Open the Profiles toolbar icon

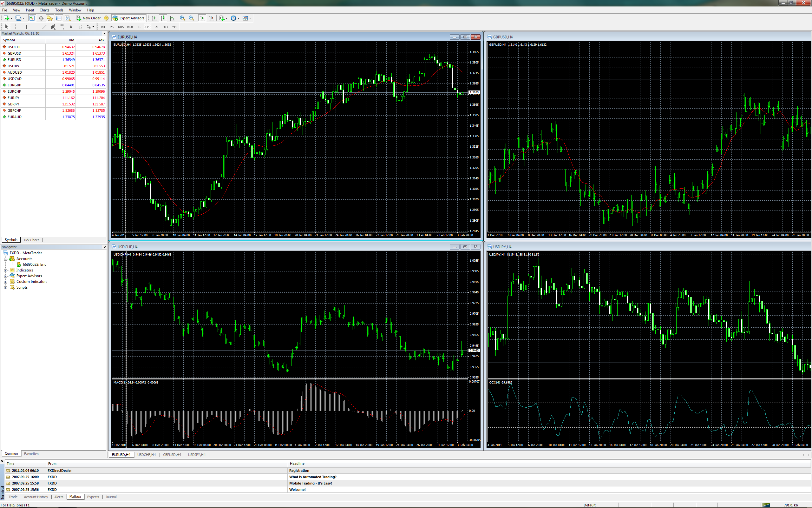click(18, 18)
